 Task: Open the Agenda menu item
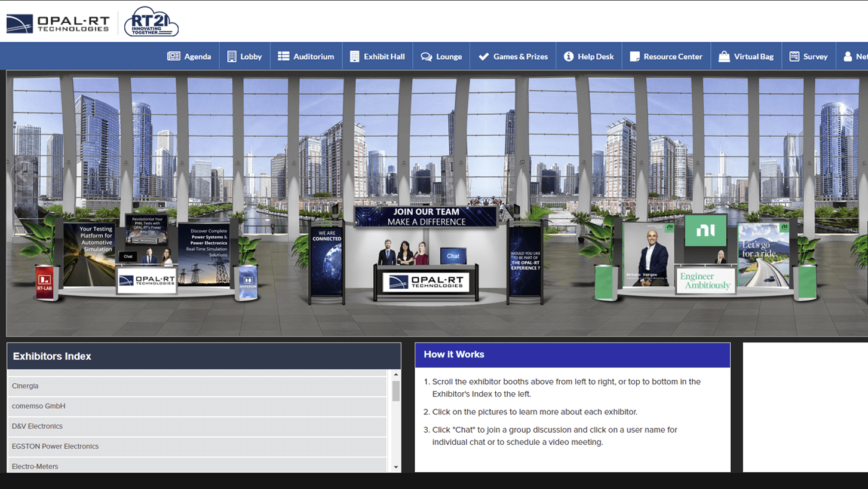point(189,56)
